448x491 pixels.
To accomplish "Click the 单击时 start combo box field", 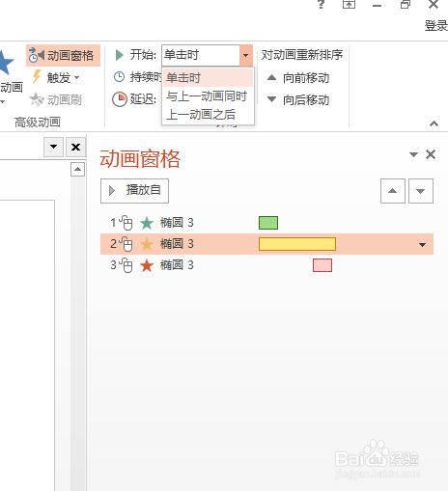I will point(201,55).
